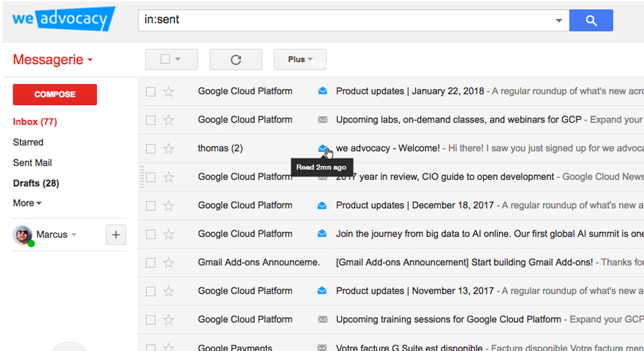Viewport: 644px width, 351px height.
Task: Star the 2017 year in review email
Action: click(x=168, y=177)
